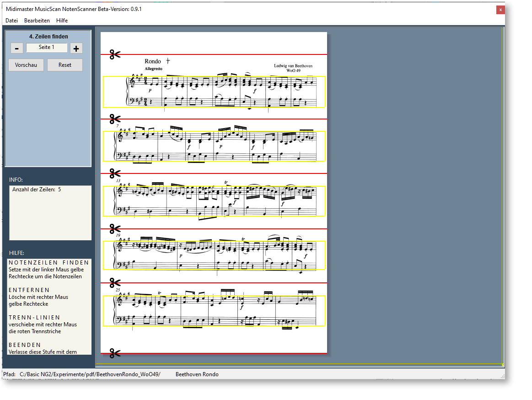This screenshot has height=400, width=532.
Task: Click the bottom scissors icon at page end
Action: click(115, 353)
